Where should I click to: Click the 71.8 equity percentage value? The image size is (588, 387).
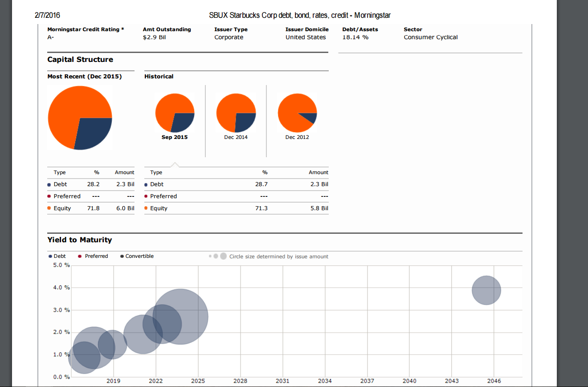coord(94,208)
